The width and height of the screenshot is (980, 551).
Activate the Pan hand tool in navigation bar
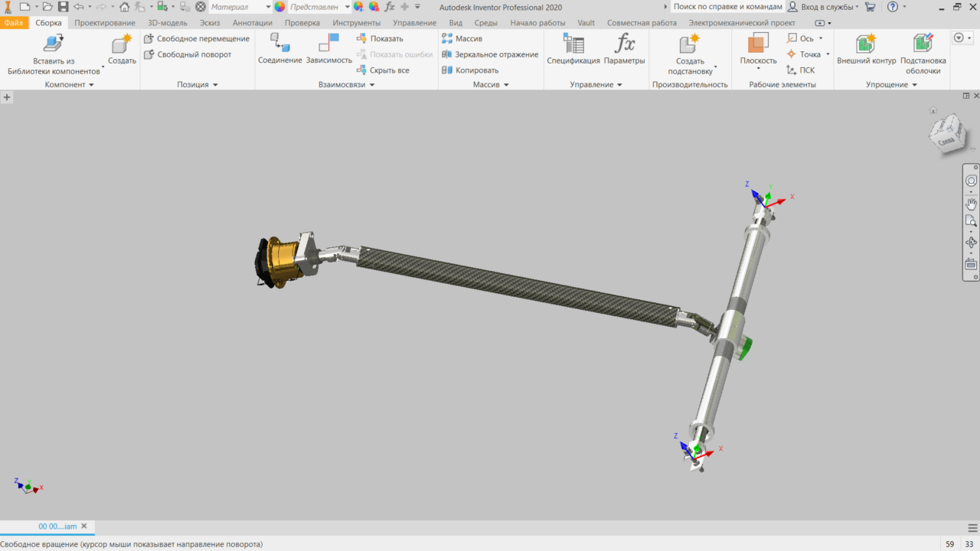pyautogui.click(x=971, y=204)
